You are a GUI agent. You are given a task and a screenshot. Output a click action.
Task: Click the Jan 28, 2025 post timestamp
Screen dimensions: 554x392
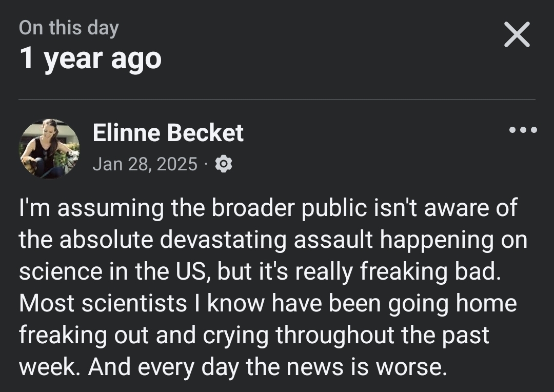(145, 164)
